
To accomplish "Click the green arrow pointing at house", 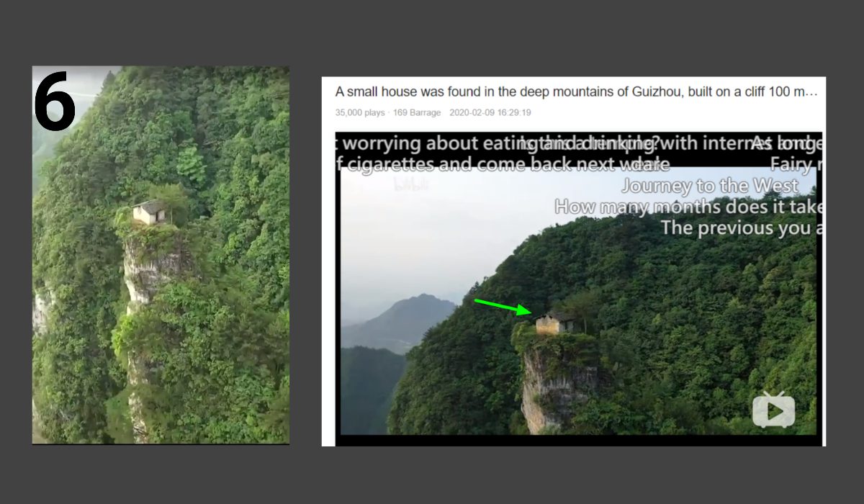I will click(x=503, y=307).
